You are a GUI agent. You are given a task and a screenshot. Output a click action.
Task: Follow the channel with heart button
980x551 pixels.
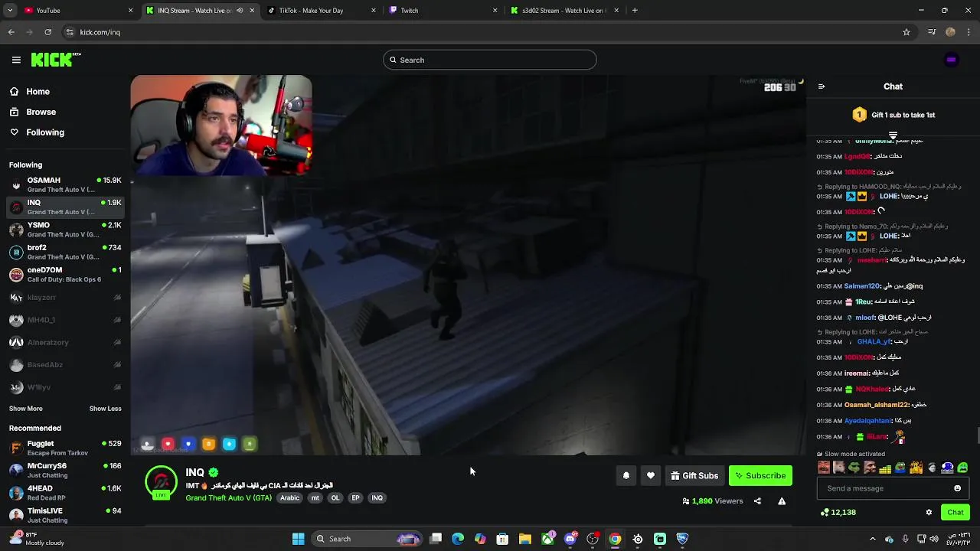pyautogui.click(x=651, y=475)
